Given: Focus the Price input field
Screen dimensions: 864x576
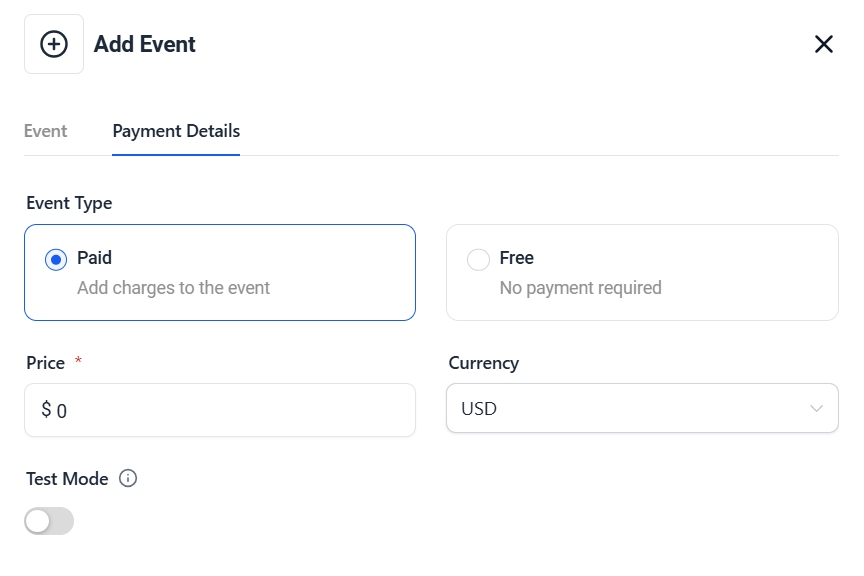Looking at the screenshot, I should 230,410.
